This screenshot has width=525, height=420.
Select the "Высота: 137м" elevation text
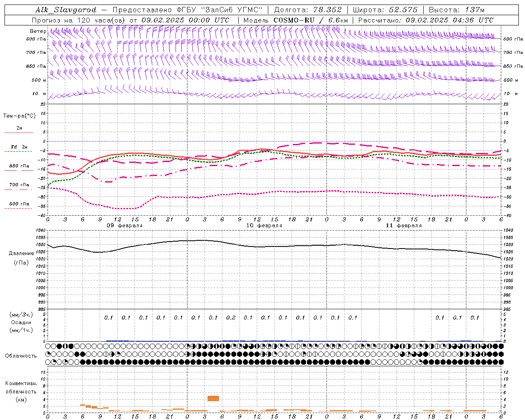click(x=457, y=10)
